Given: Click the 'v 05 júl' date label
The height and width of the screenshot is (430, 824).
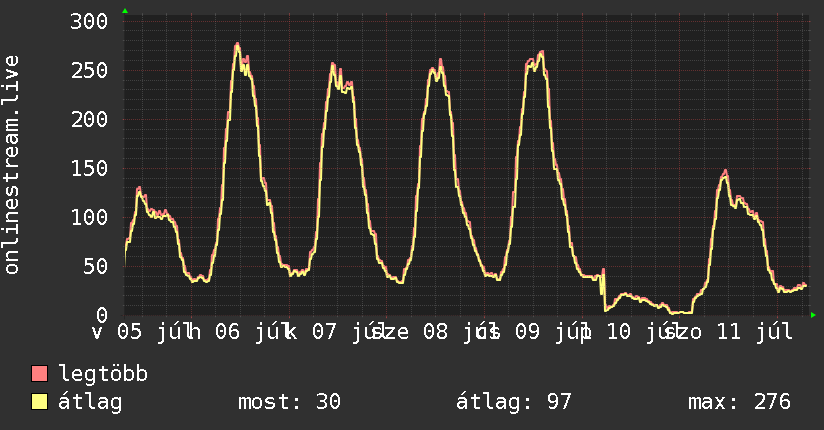Looking at the screenshot, I should pos(138,332).
